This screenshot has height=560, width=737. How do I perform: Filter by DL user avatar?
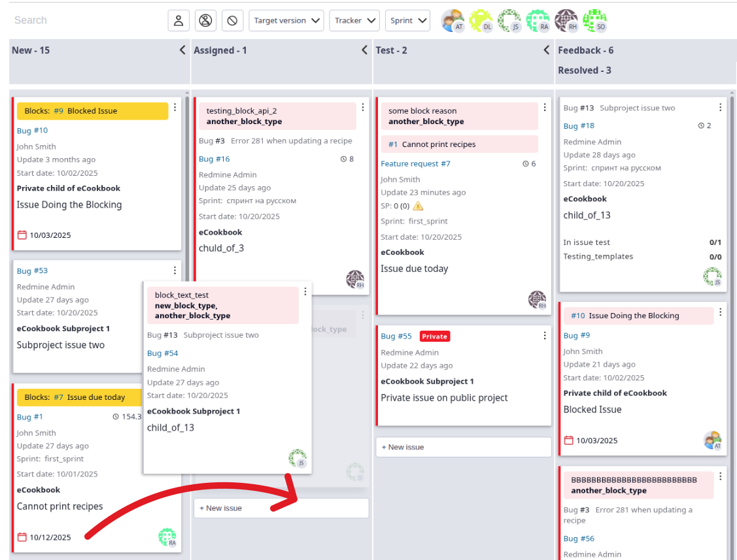[x=481, y=21]
